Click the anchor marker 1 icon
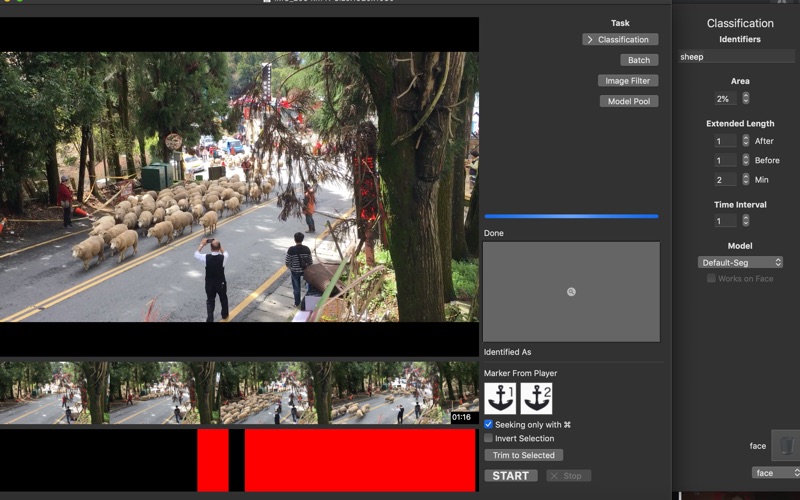800x500 pixels. [500, 398]
